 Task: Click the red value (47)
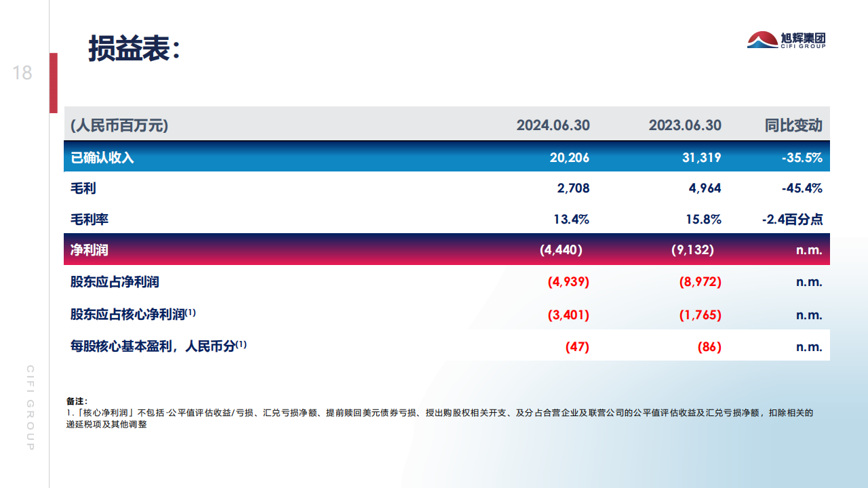coord(577,347)
